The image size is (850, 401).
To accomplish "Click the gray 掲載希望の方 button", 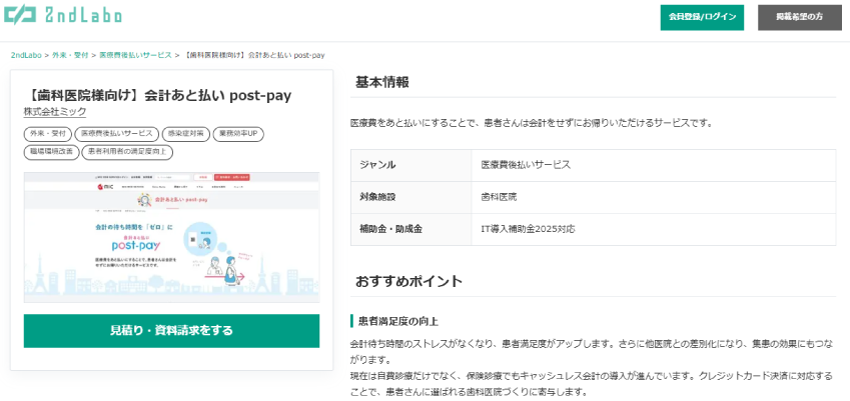I will click(x=798, y=17).
